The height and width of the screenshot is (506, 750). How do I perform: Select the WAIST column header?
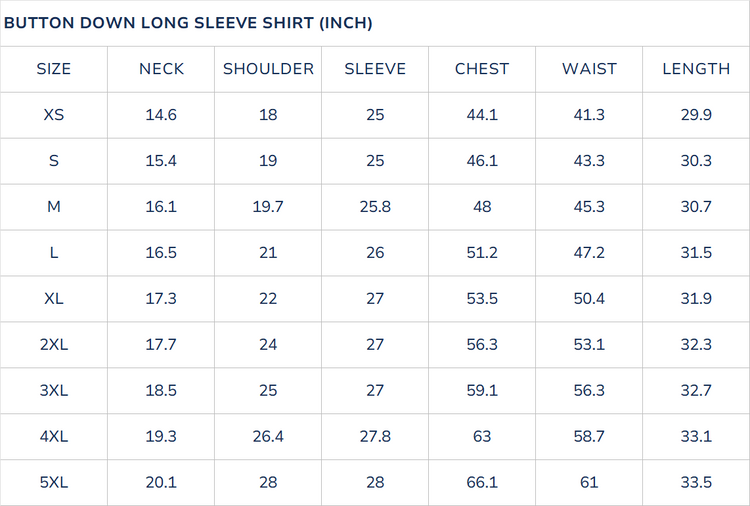589,69
